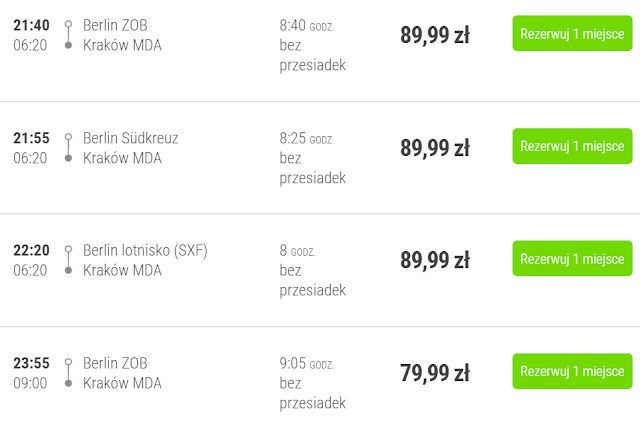Image resolution: width=640 pixels, height=425 pixels.
Task: Click the 79,99 zł price
Action: [x=435, y=373]
